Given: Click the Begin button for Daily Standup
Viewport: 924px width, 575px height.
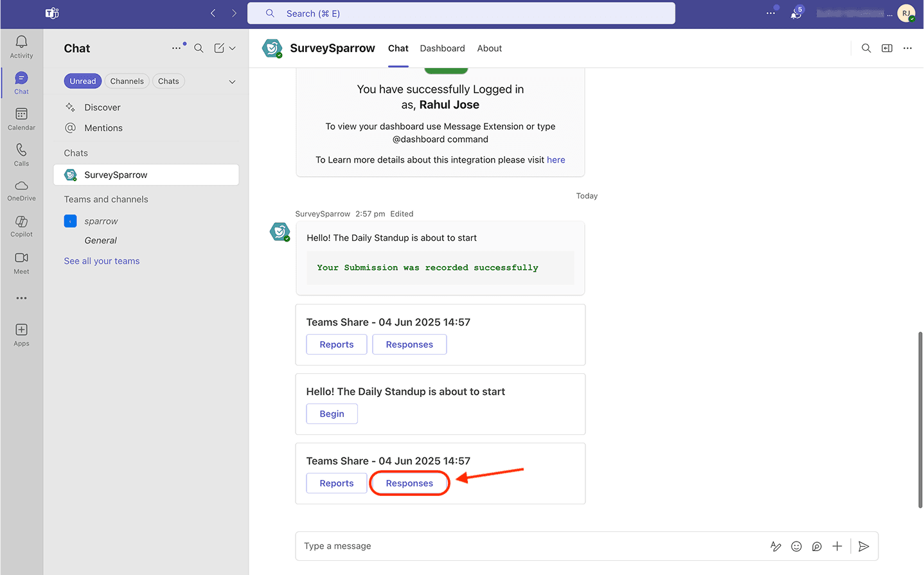Looking at the screenshot, I should pyautogui.click(x=332, y=414).
